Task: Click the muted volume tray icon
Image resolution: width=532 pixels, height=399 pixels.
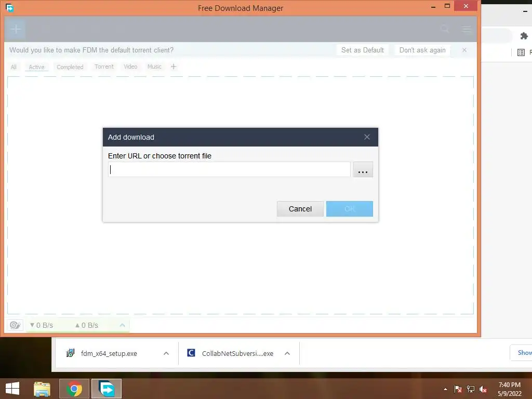Action: click(x=483, y=389)
